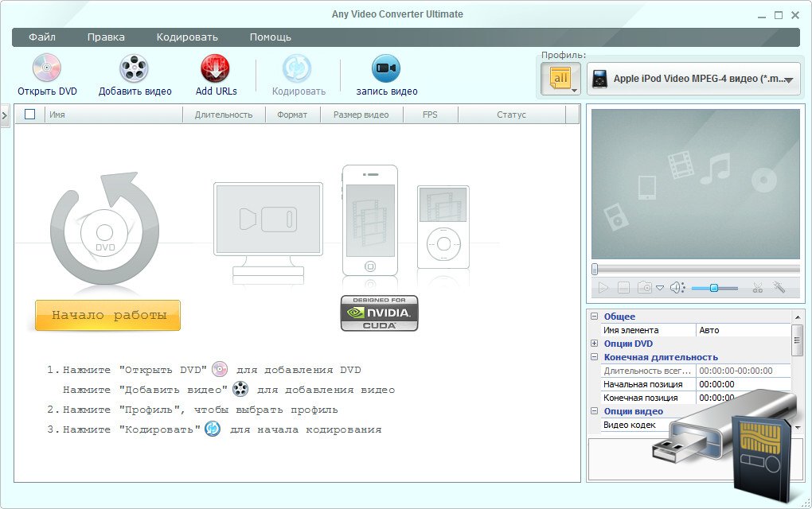The width and height of the screenshot is (812, 509).
Task: Open the snapshot options dropdown arrow
Action: point(660,288)
